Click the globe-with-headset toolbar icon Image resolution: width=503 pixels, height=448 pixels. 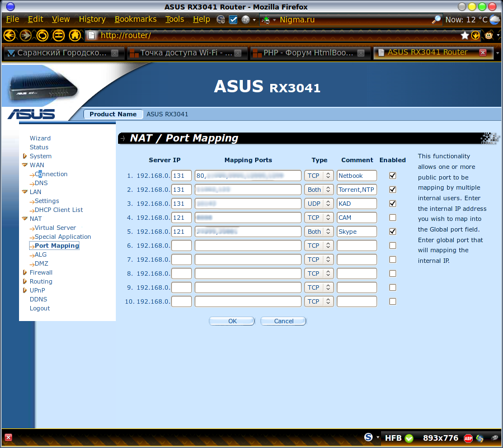tap(220, 20)
